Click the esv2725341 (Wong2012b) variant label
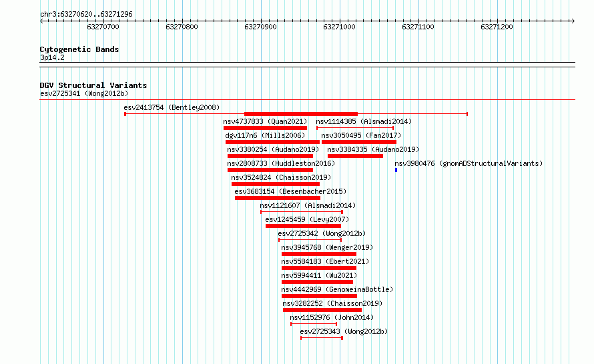Image resolution: width=594 pixels, height=364 pixels. [x=84, y=93]
